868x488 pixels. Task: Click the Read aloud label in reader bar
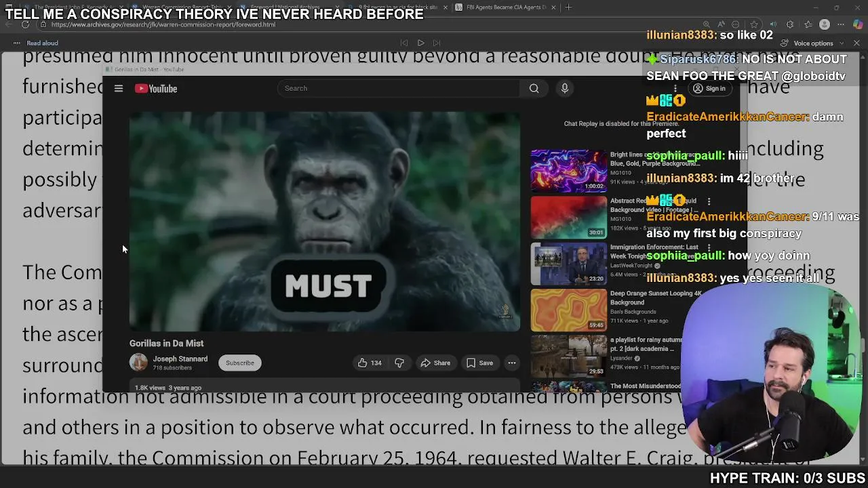(x=42, y=43)
